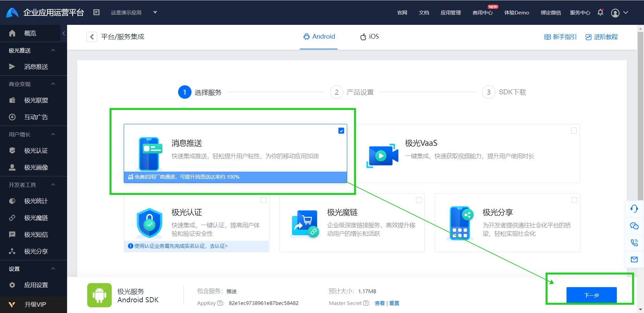The height and width of the screenshot is (313, 644).
Task: Click 升级VIP in the sidebar
Action: 34,305
